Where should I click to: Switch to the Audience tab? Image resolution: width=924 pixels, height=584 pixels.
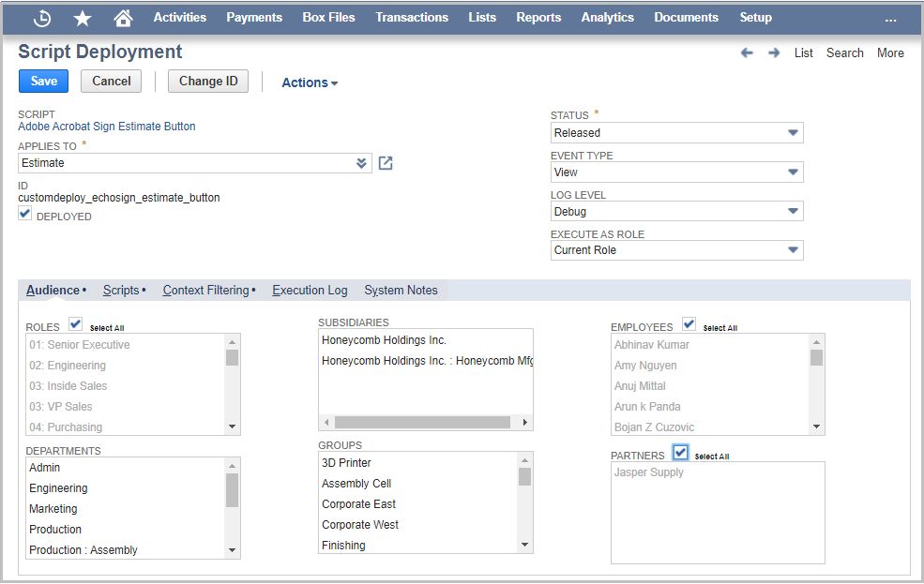pyautogui.click(x=56, y=291)
